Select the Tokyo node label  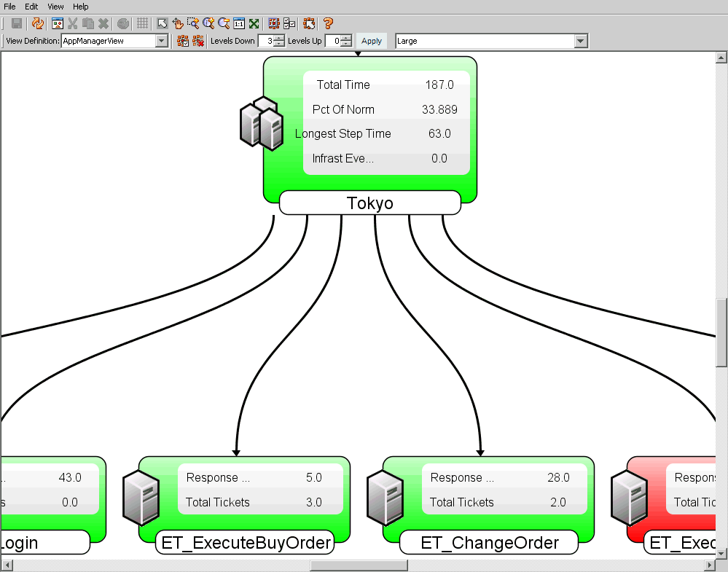[369, 203]
